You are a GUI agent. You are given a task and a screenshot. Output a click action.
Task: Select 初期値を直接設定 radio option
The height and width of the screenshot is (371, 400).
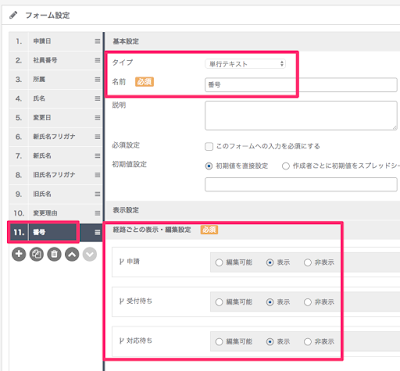[209, 166]
